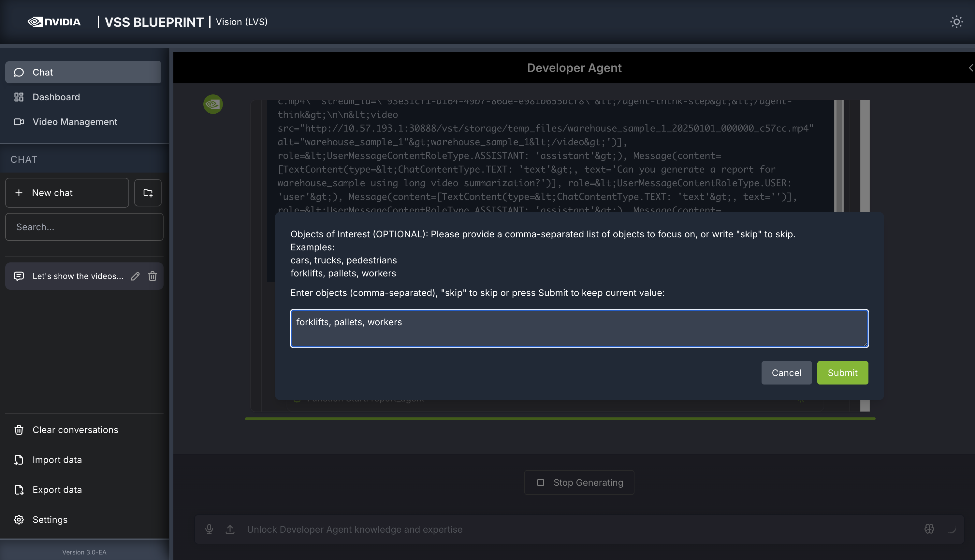Submit the objects of interest
Viewport: 975px width, 560px height.
coord(842,373)
